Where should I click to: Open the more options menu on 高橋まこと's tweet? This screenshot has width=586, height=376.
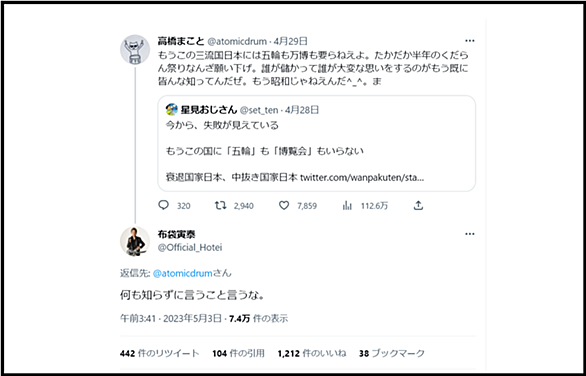coord(470,41)
